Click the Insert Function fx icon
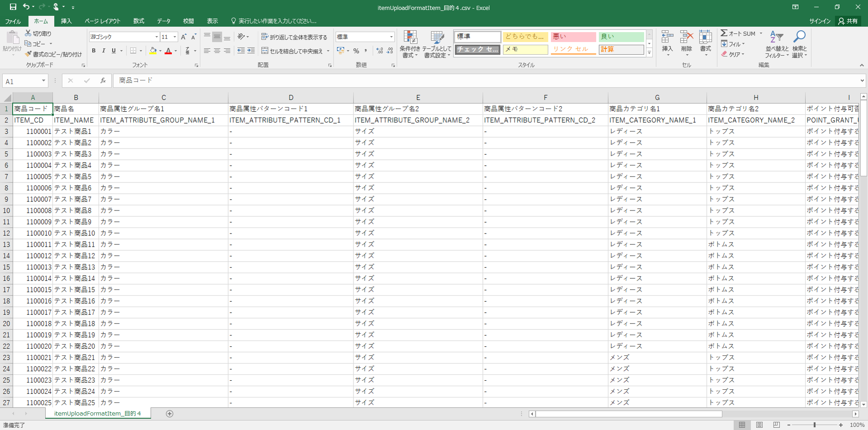This screenshot has height=430, width=868. click(103, 80)
